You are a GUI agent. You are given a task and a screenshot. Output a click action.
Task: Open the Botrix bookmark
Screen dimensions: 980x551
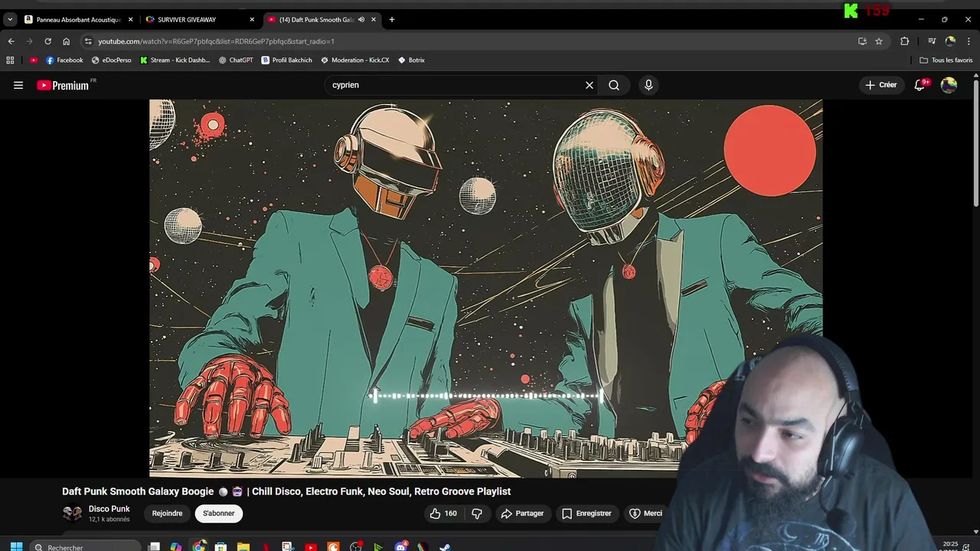click(411, 60)
